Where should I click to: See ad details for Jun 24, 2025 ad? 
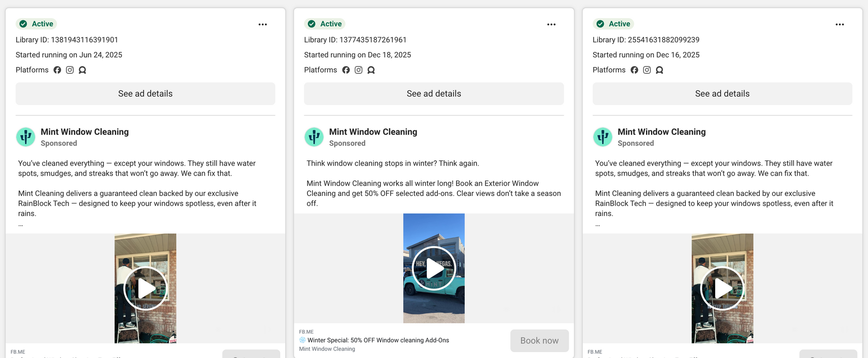coord(146,94)
